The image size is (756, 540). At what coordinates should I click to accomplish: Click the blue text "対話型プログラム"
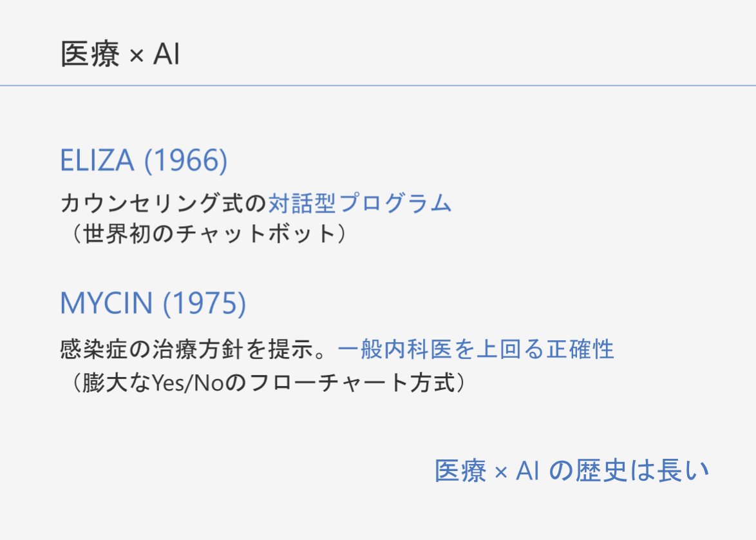tap(360, 204)
